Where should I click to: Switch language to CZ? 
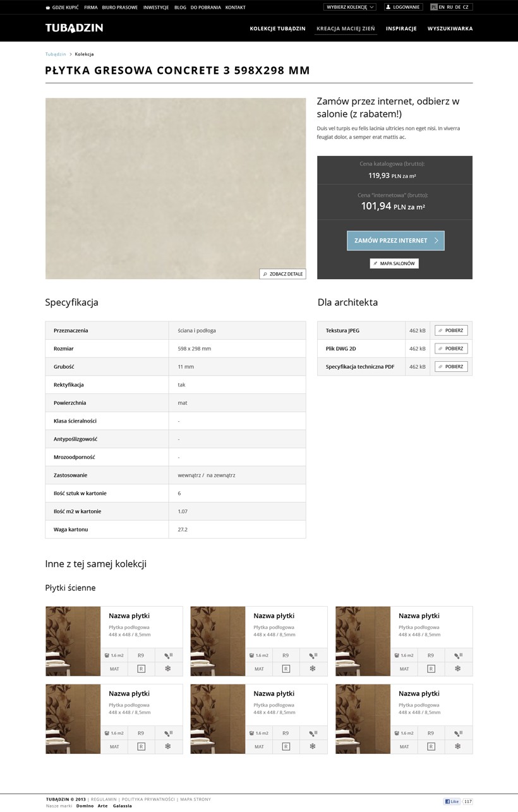(x=466, y=7)
